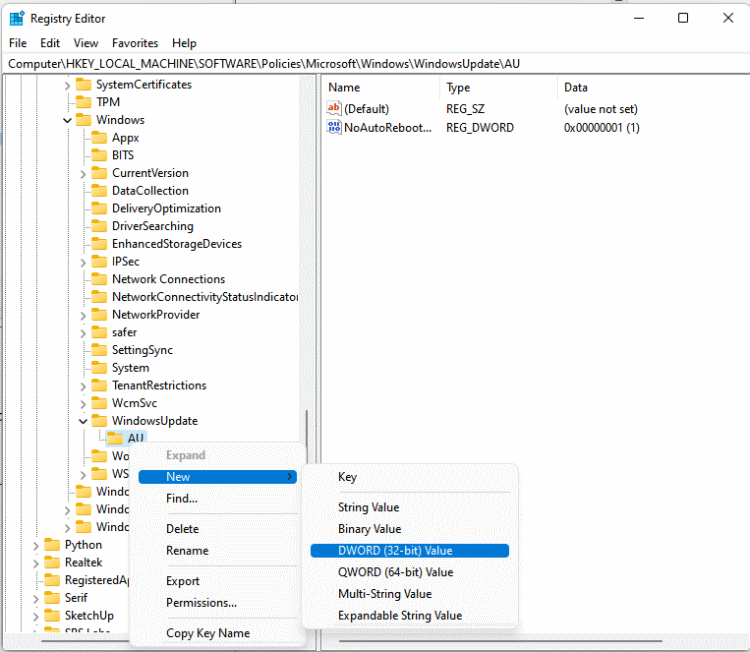Screen dimensions: 750x652
Task: Click the SettingSync folder icon
Action: point(99,350)
